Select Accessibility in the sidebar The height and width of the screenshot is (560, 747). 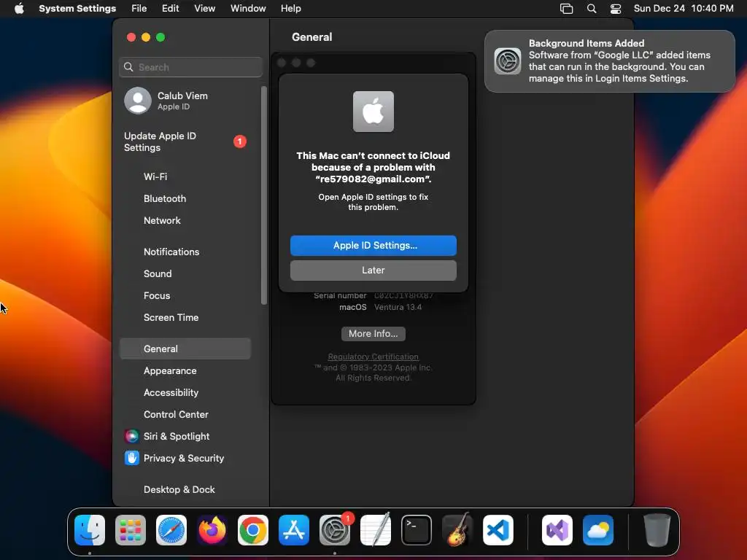tap(185, 393)
